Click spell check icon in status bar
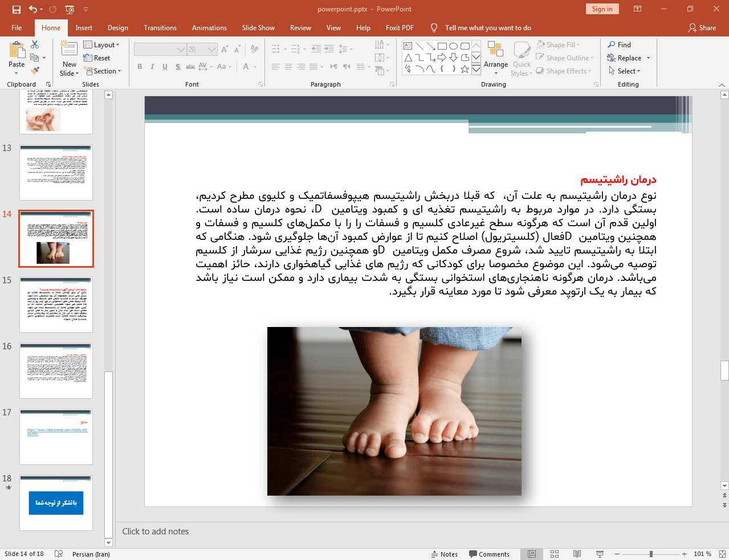Viewport: 729px width, 560px height. pos(59,554)
